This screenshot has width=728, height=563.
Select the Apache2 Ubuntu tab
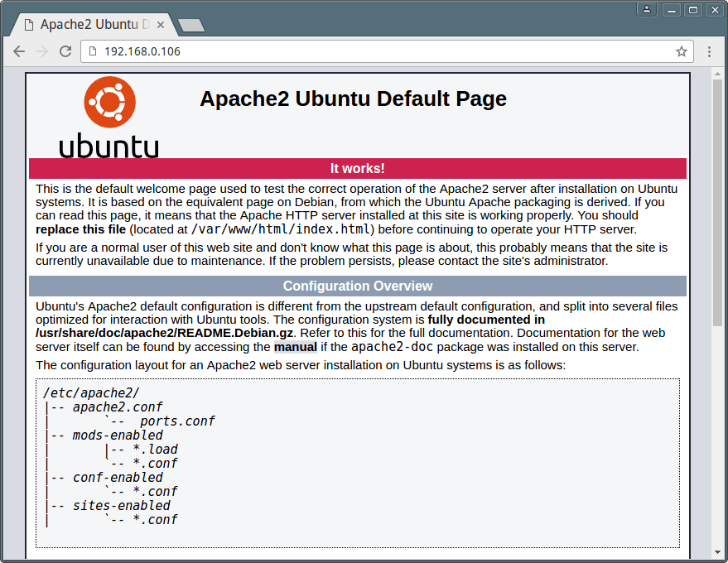point(93,25)
